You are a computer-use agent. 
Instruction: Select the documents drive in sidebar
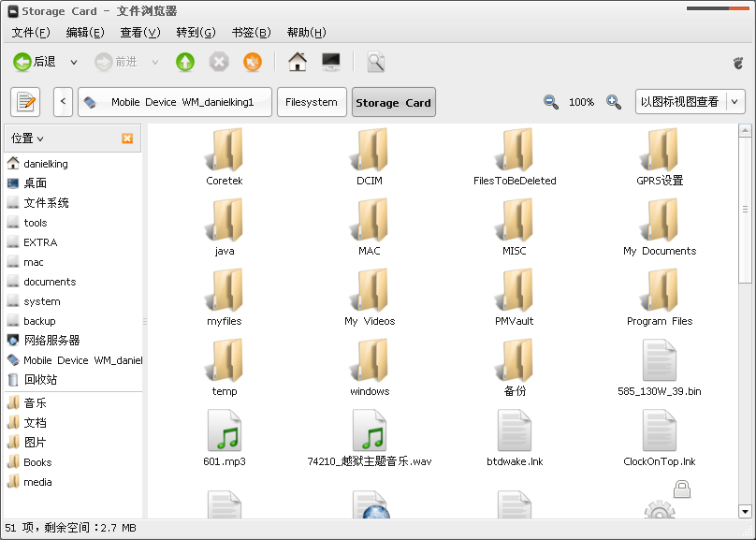73,282
